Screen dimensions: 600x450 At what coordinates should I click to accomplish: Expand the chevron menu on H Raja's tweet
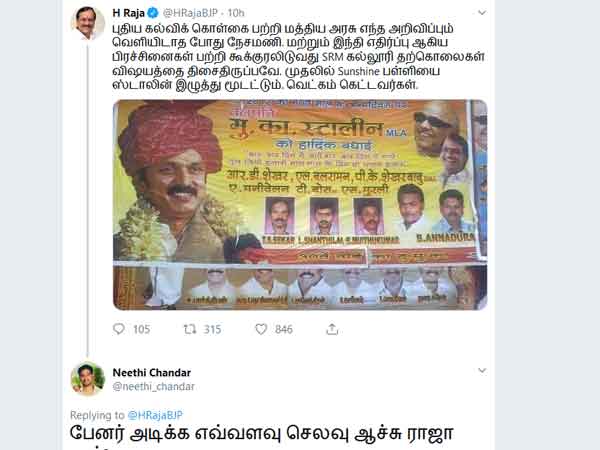tap(482, 13)
